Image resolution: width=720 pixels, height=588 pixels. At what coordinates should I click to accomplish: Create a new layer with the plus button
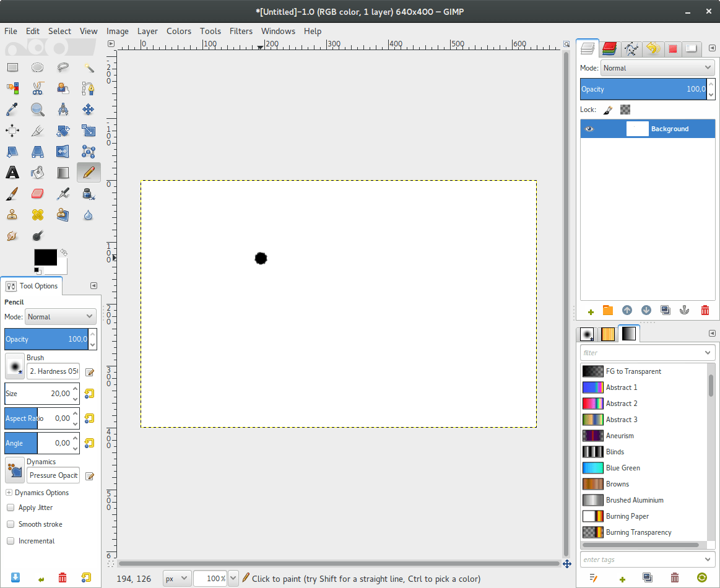coord(590,311)
